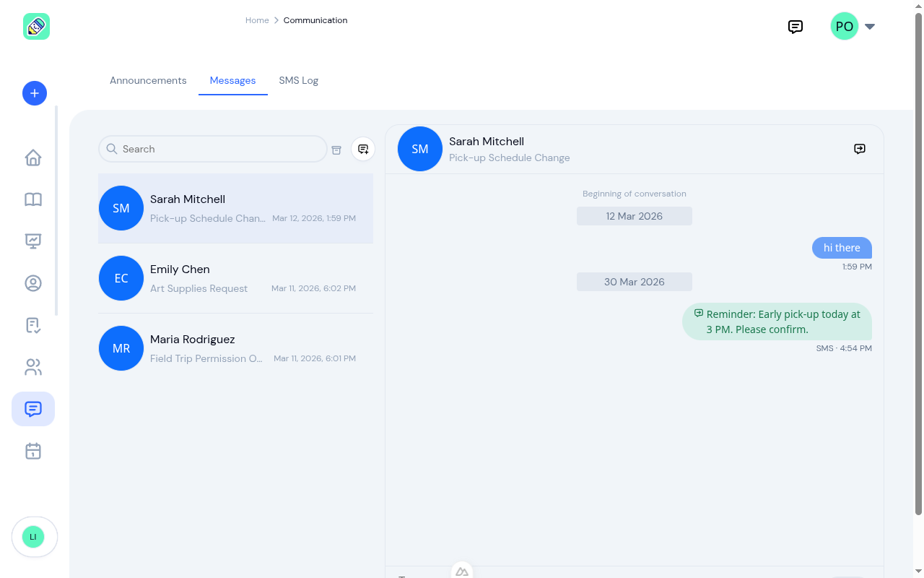Click the Communication breadcrumb

[315, 20]
